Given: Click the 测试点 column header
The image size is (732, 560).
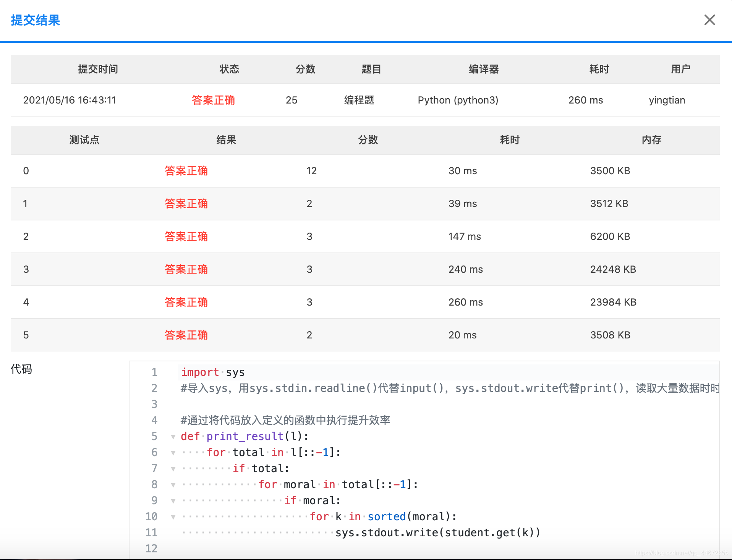Looking at the screenshot, I should click(84, 140).
